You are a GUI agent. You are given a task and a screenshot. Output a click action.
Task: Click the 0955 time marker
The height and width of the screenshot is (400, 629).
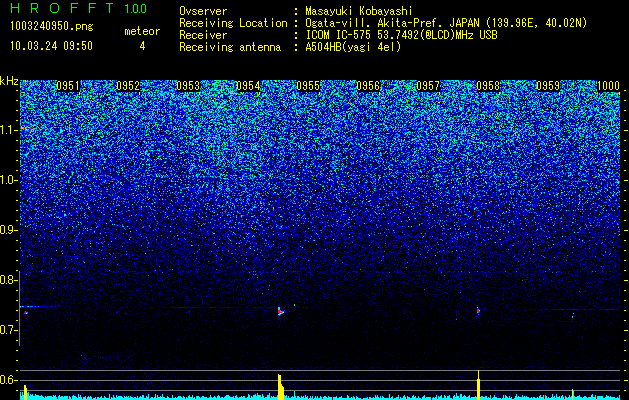(308, 86)
